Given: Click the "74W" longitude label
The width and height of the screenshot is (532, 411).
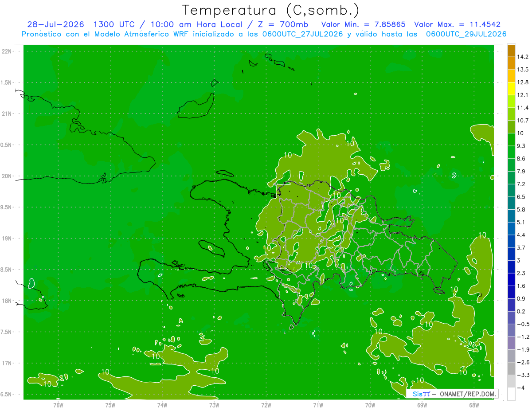Looking at the screenshot, I should [x=162, y=405].
